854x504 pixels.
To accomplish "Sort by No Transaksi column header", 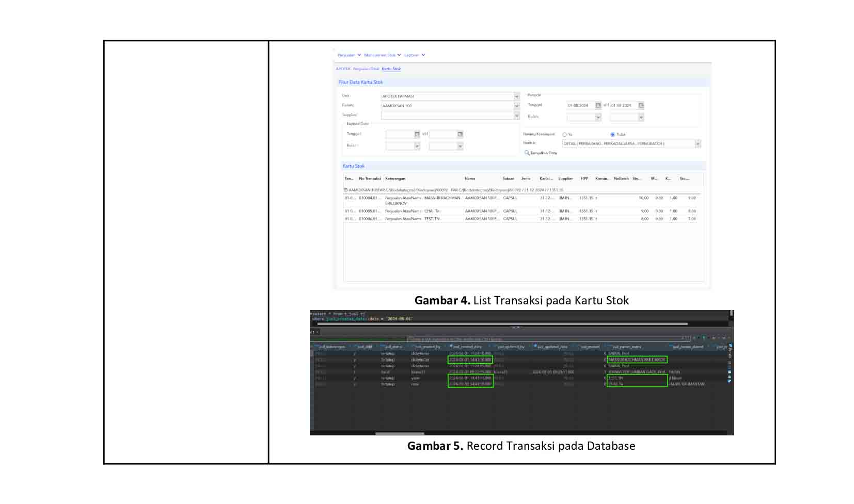I will click(370, 178).
